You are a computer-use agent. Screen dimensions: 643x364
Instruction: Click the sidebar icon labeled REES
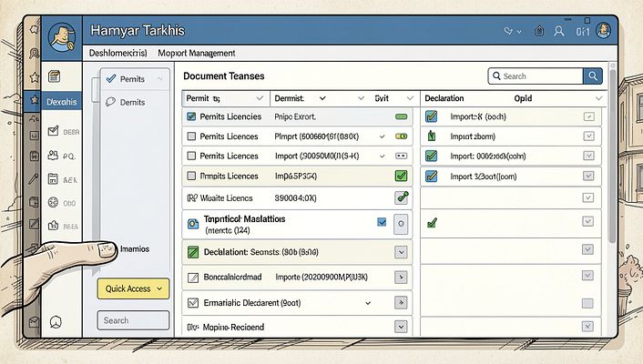[54, 225]
